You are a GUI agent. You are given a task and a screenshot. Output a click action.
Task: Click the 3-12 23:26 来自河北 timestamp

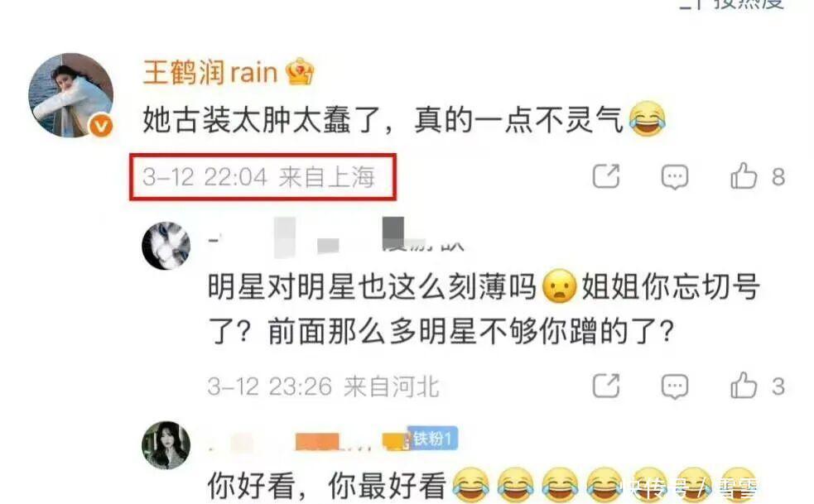click(324, 386)
